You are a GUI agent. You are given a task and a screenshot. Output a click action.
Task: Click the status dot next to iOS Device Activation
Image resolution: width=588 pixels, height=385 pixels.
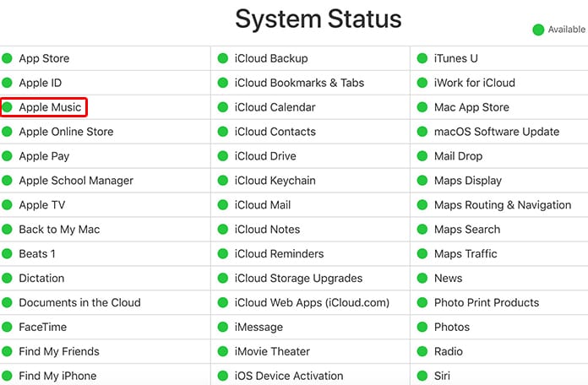coord(223,376)
